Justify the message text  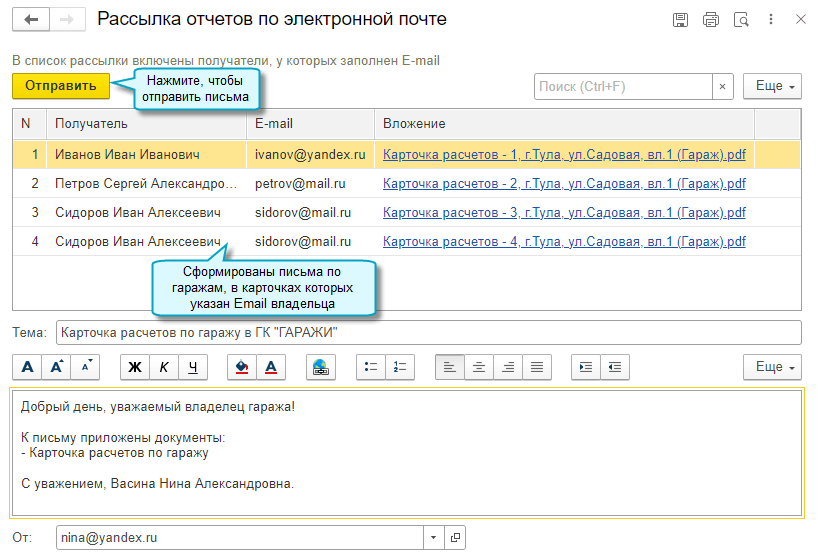pyautogui.click(x=537, y=367)
